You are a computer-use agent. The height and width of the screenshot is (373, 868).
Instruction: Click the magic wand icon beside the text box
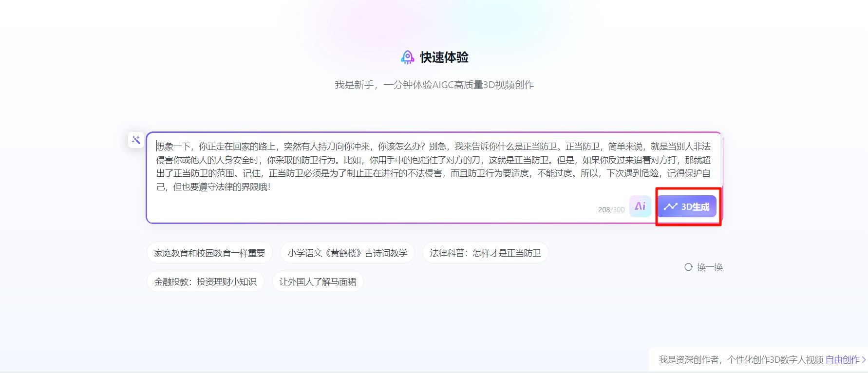point(136,140)
